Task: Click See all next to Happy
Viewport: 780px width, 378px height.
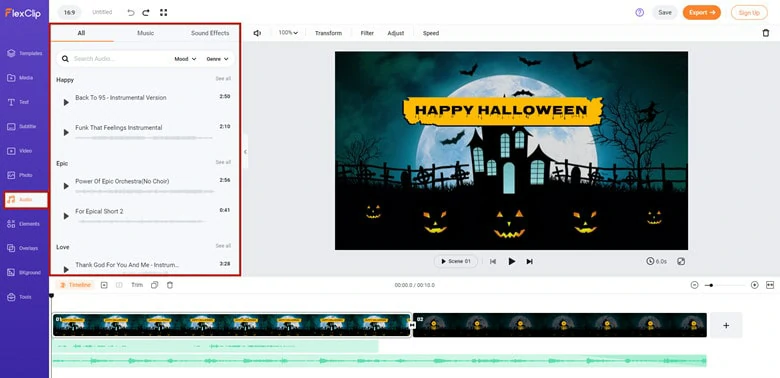Action: [223, 79]
